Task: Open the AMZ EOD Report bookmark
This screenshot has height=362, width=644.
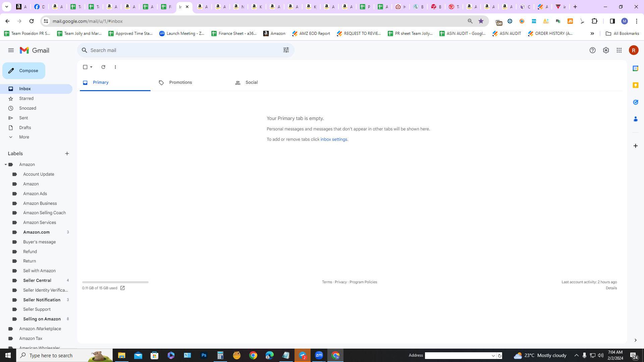Action: point(311,34)
